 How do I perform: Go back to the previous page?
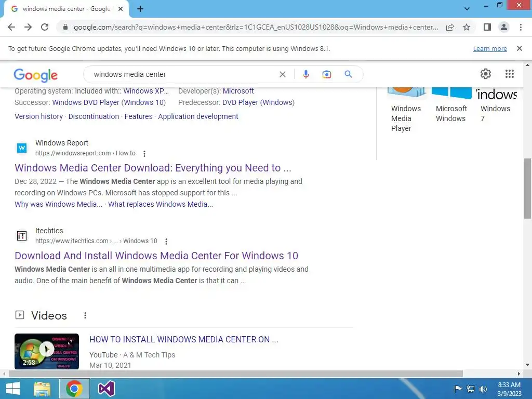point(11,27)
